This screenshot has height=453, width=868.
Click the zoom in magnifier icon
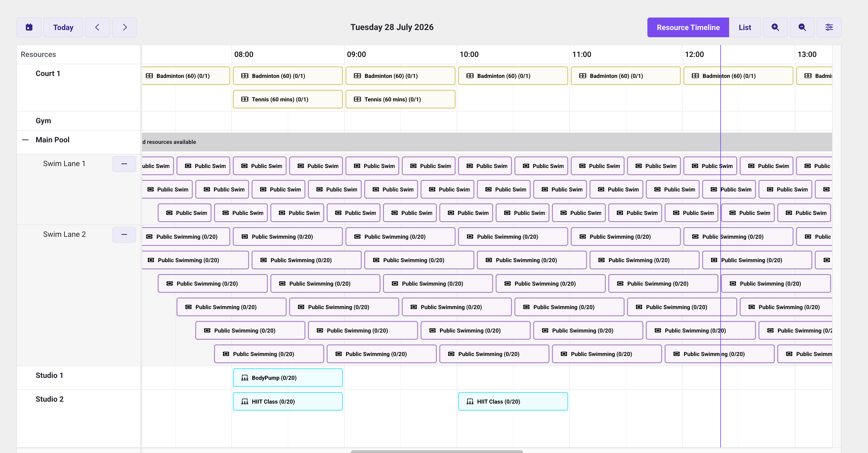pyautogui.click(x=775, y=27)
